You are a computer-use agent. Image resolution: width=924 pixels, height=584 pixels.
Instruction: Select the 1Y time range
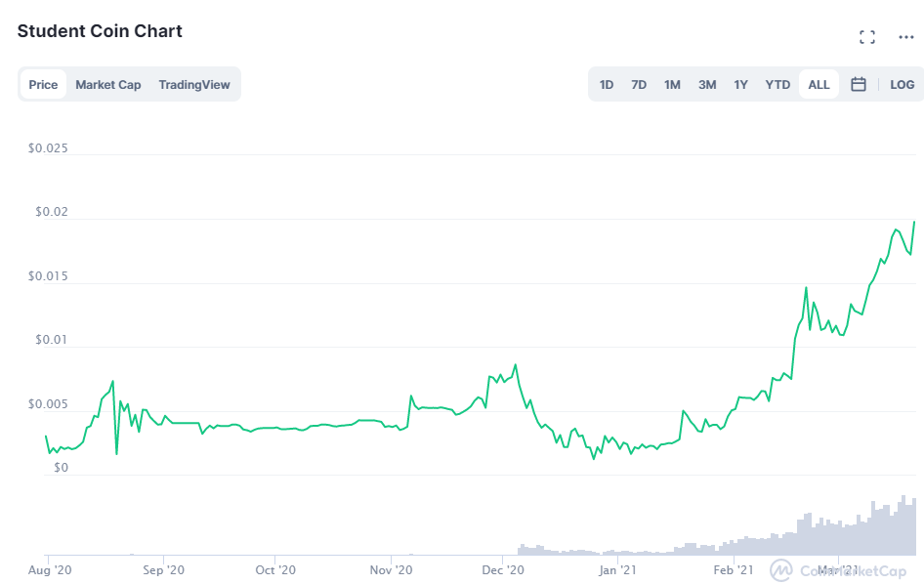pyautogui.click(x=740, y=84)
